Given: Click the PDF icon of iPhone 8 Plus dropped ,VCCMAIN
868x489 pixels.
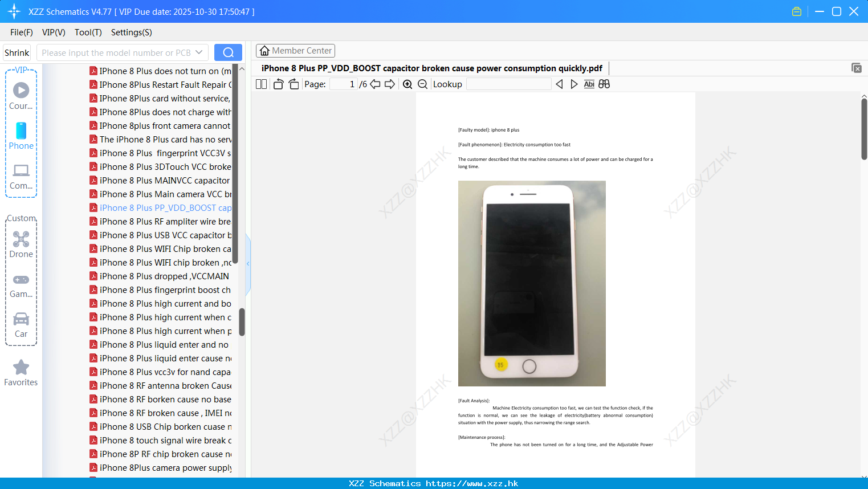Looking at the screenshot, I should point(93,276).
